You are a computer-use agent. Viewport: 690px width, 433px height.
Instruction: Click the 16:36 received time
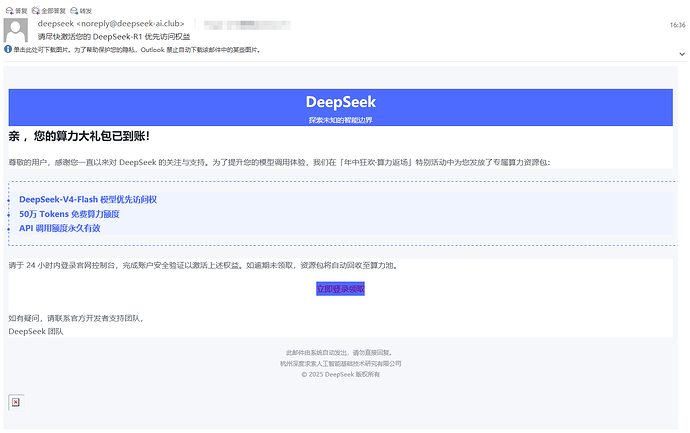tap(678, 25)
